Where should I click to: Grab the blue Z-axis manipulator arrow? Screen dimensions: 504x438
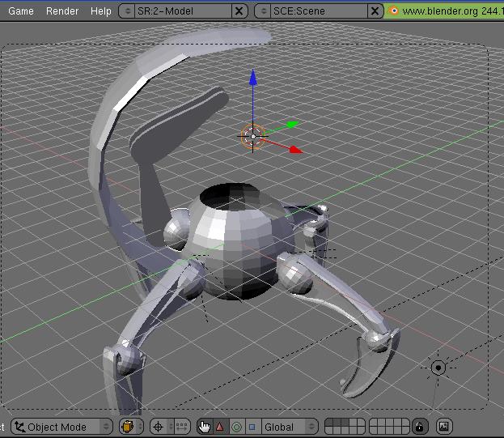[253, 78]
